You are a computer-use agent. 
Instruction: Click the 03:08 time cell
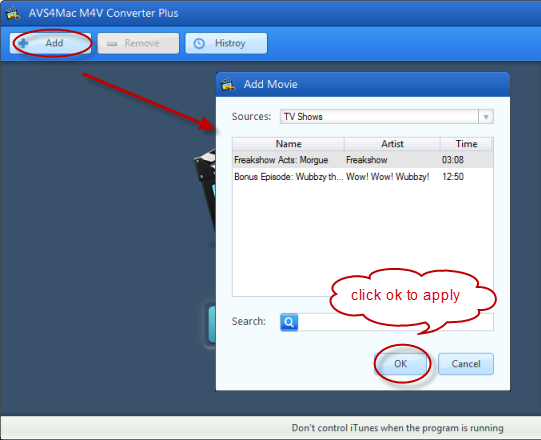(453, 160)
